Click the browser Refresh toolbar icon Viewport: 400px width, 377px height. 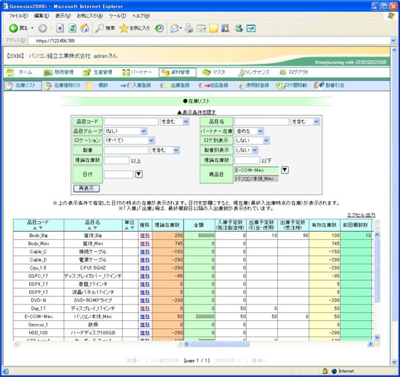72,28
